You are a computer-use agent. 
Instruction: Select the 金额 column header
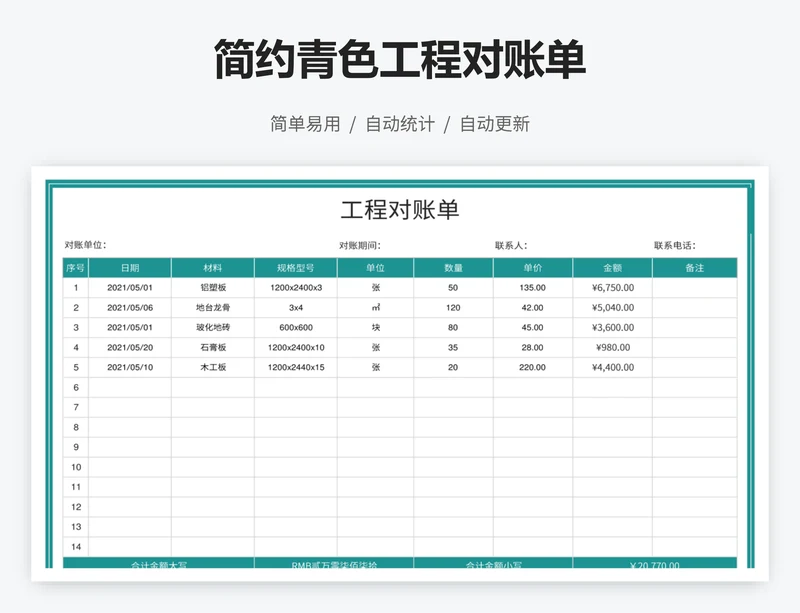(x=613, y=268)
